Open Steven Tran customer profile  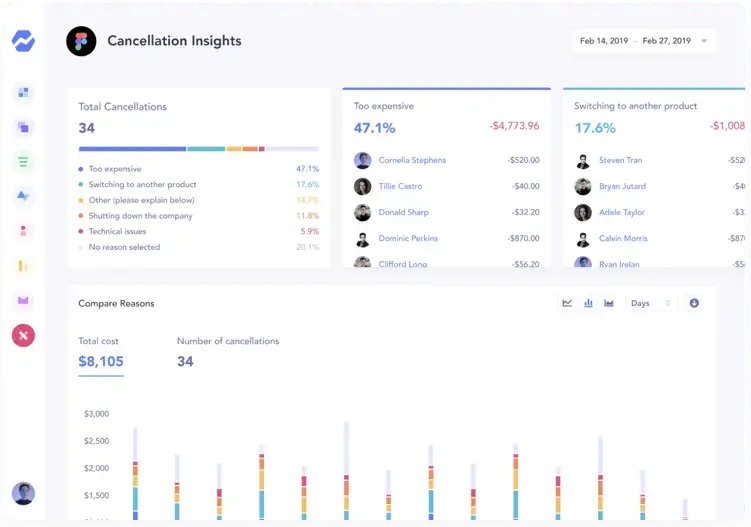click(x=620, y=160)
